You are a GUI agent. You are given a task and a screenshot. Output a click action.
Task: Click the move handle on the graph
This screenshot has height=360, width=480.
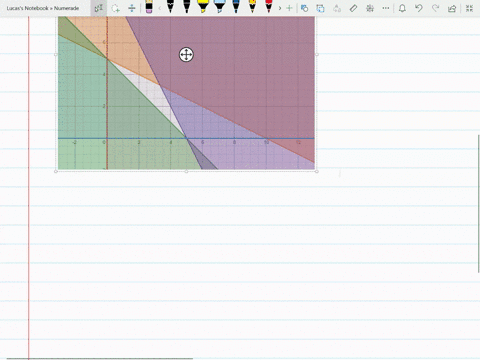(x=186, y=55)
